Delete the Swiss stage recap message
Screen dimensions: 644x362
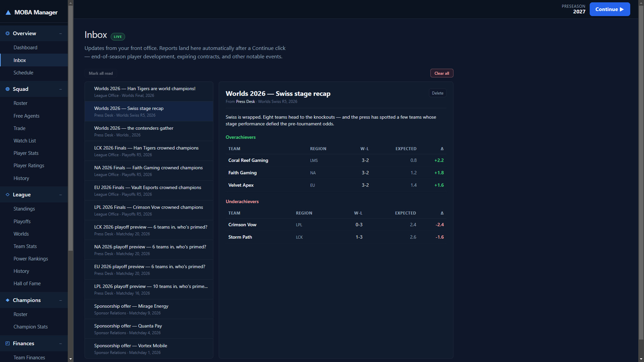point(437,93)
